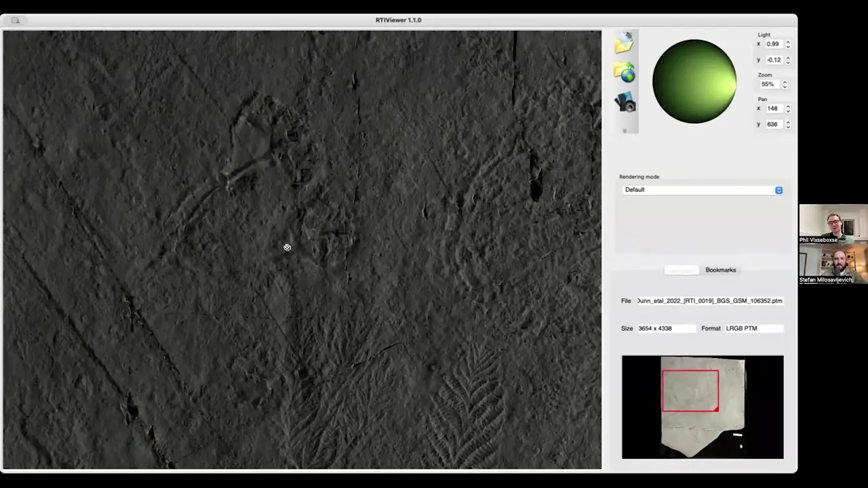Click the Light y value field
This screenshot has width=868, height=488.
click(x=774, y=60)
